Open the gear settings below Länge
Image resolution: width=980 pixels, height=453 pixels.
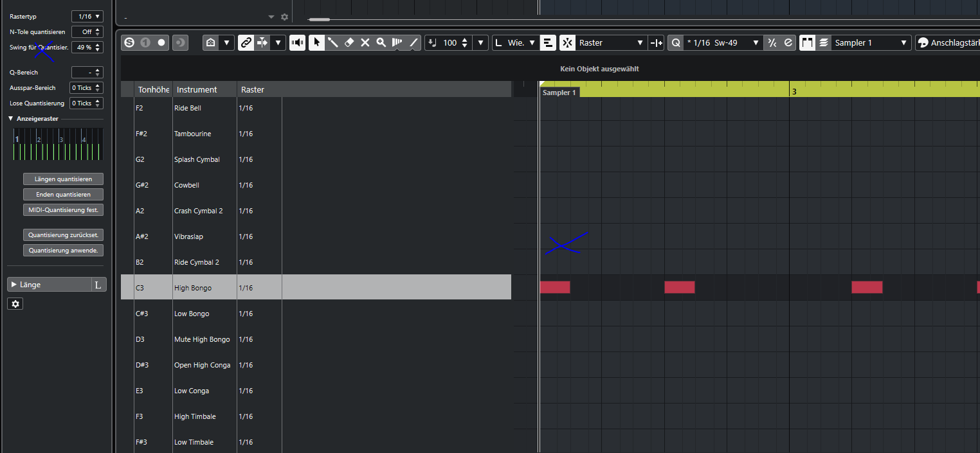15,304
